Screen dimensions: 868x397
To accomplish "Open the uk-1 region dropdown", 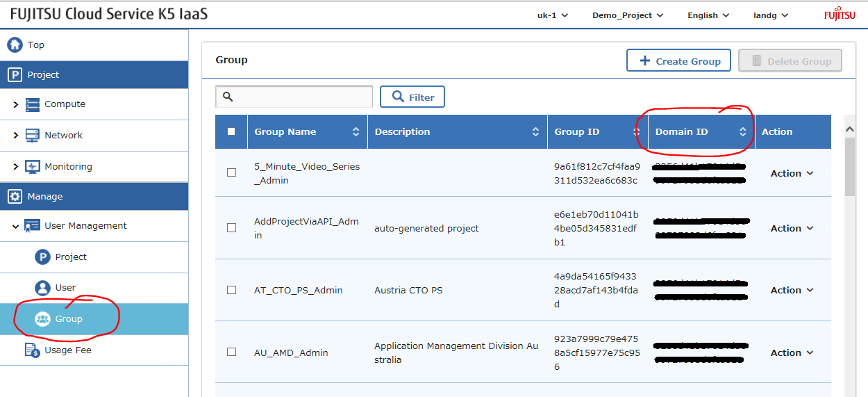I will (553, 15).
